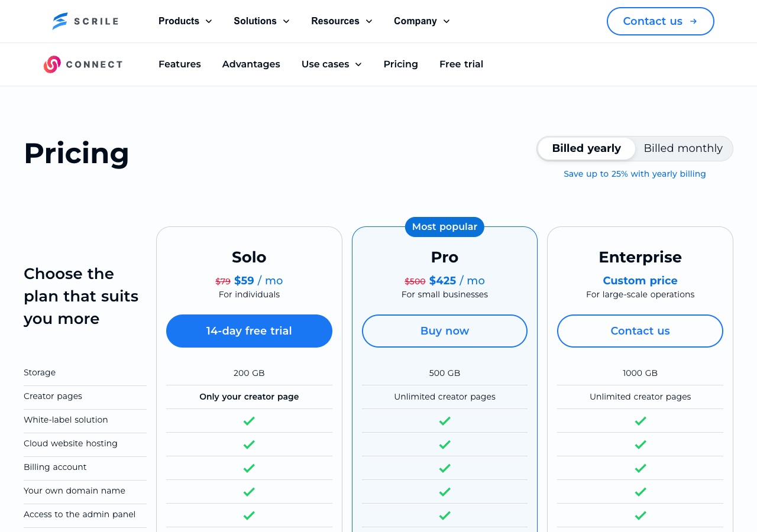Click Pro's 500 GB storage value
The height and width of the screenshot is (532, 757).
click(445, 373)
